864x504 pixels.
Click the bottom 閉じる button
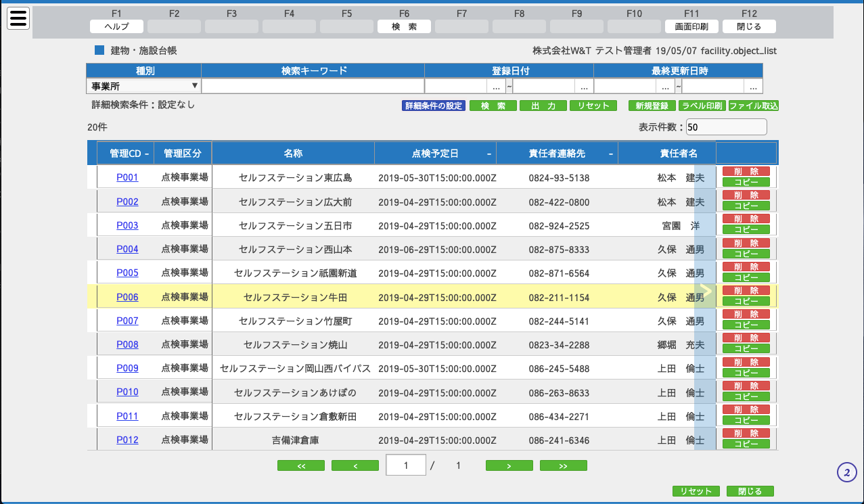[750, 491]
